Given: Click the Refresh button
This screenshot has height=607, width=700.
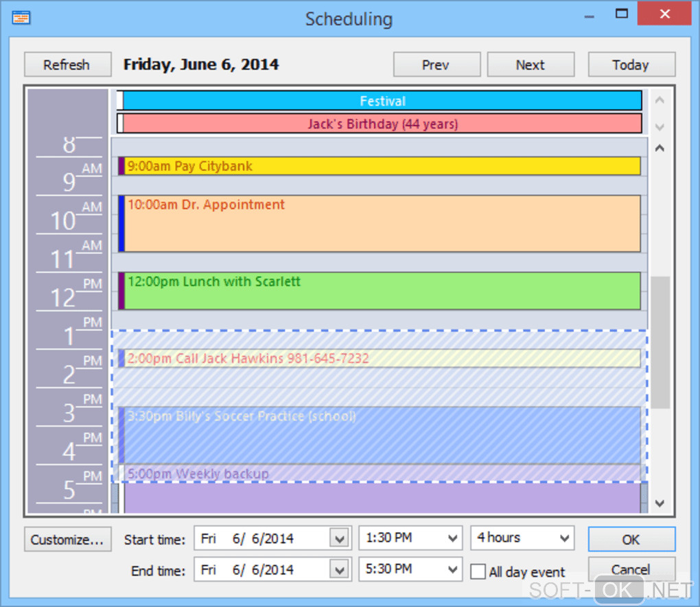Looking at the screenshot, I should click(x=67, y=64).
